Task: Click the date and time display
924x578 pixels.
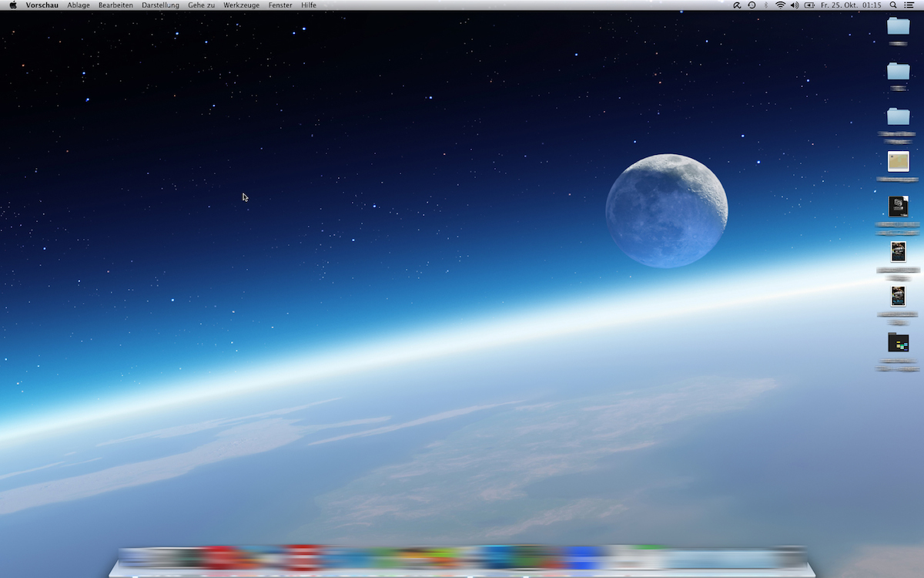Action: point(851,5)
